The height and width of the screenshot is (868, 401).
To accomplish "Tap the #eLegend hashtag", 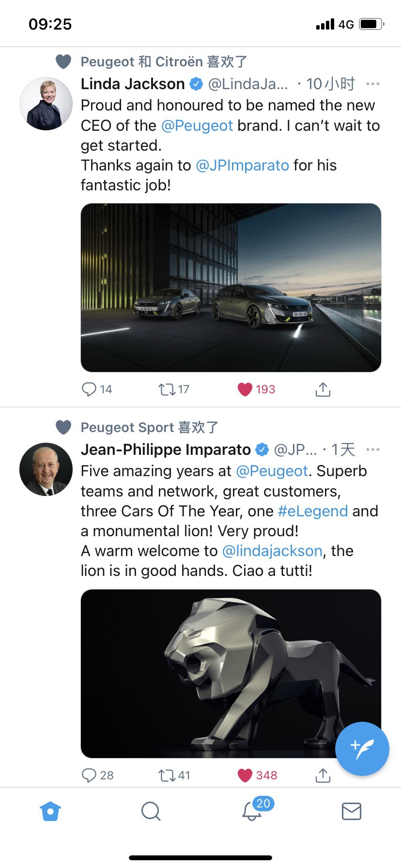I will [313, 511].
